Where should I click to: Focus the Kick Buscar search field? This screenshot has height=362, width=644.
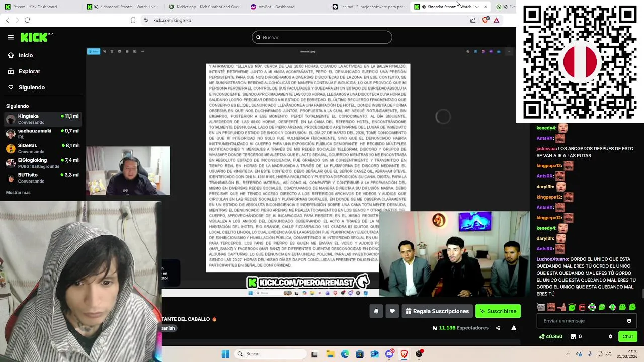322,37
